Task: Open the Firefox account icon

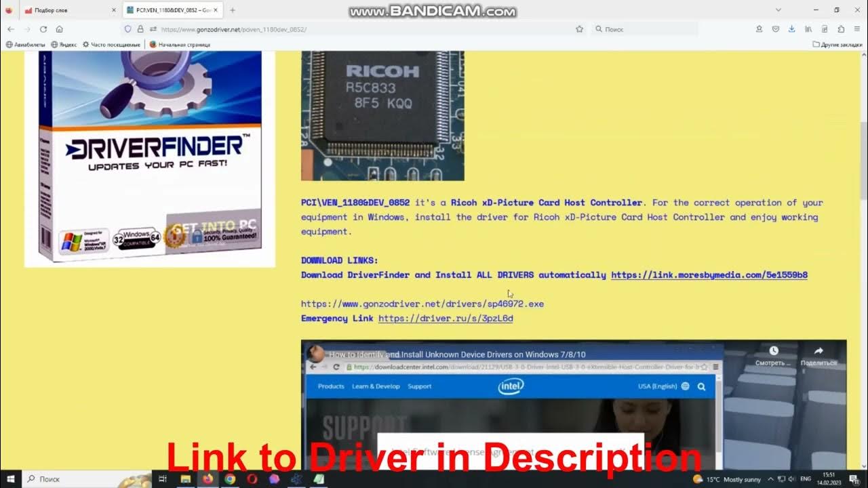Action: pos(759,29)
